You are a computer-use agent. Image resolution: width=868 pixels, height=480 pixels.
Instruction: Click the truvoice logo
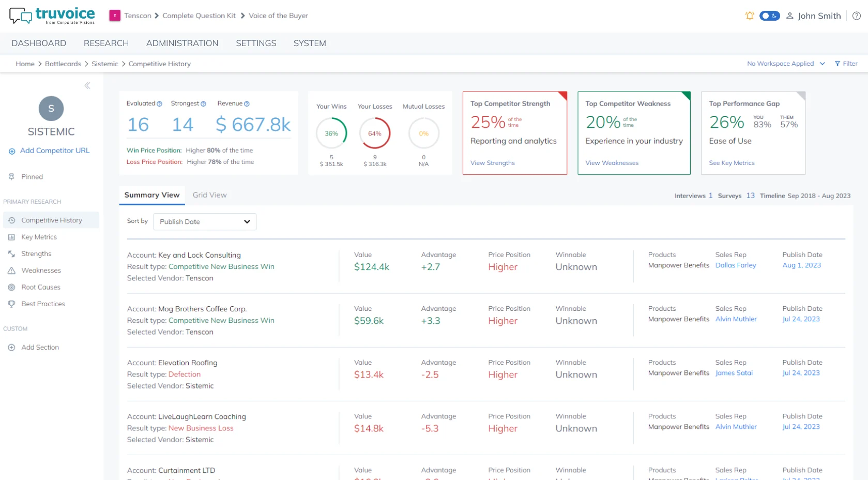tap(52, 16)
